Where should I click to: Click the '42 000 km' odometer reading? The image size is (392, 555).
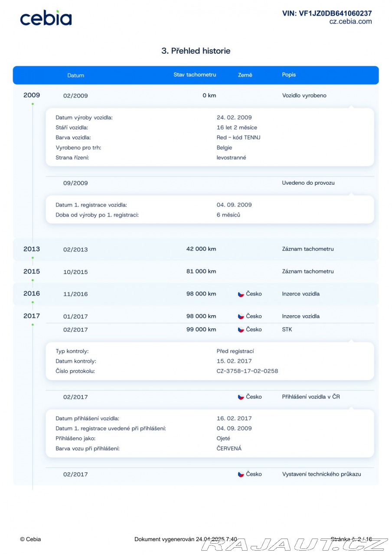pos(201,249)
